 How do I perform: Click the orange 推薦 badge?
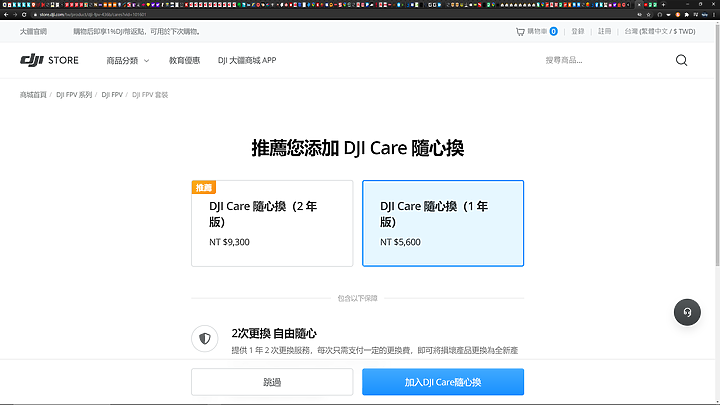(203, 187)
